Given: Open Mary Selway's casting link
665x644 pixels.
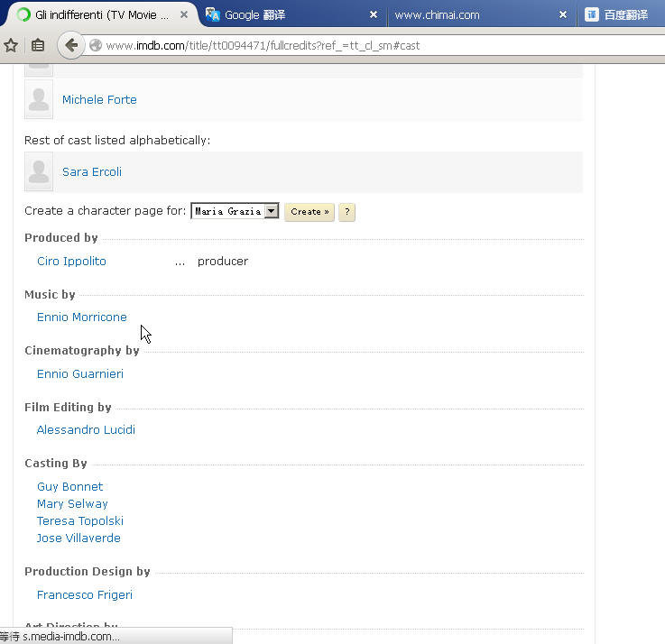Looking at the screenshot, I should (x=72, y=503).
